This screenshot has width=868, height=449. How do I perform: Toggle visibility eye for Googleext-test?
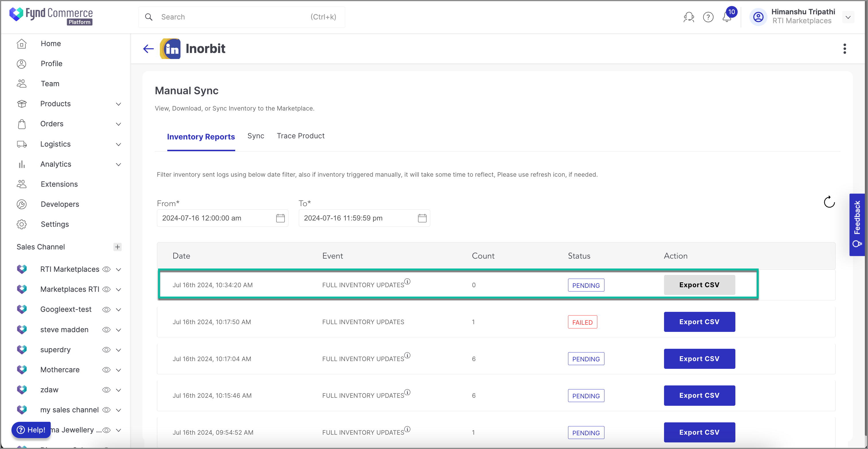pos(106,310)
